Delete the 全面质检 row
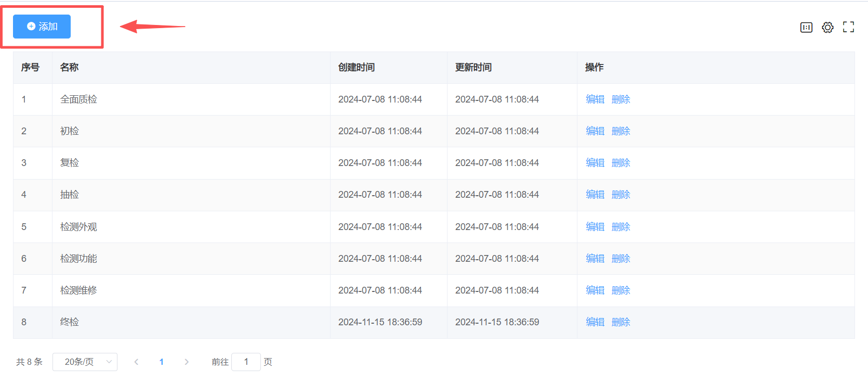 click(x=621, y=99)
